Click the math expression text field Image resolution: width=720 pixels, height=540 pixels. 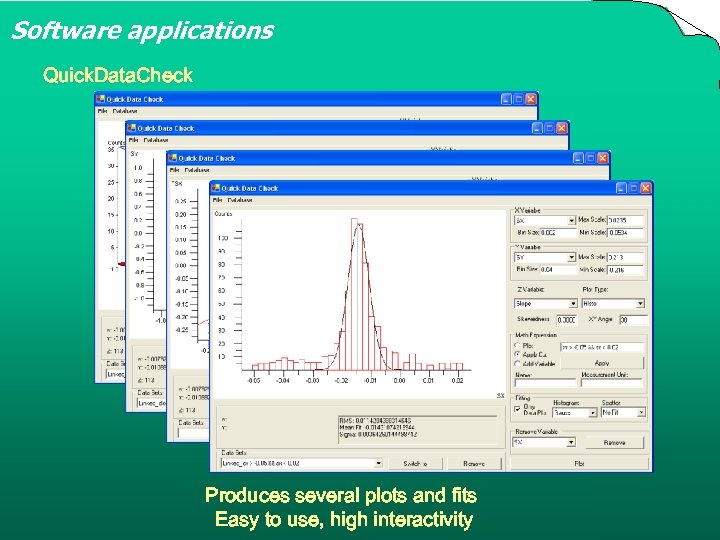click(x=602, y=347)
